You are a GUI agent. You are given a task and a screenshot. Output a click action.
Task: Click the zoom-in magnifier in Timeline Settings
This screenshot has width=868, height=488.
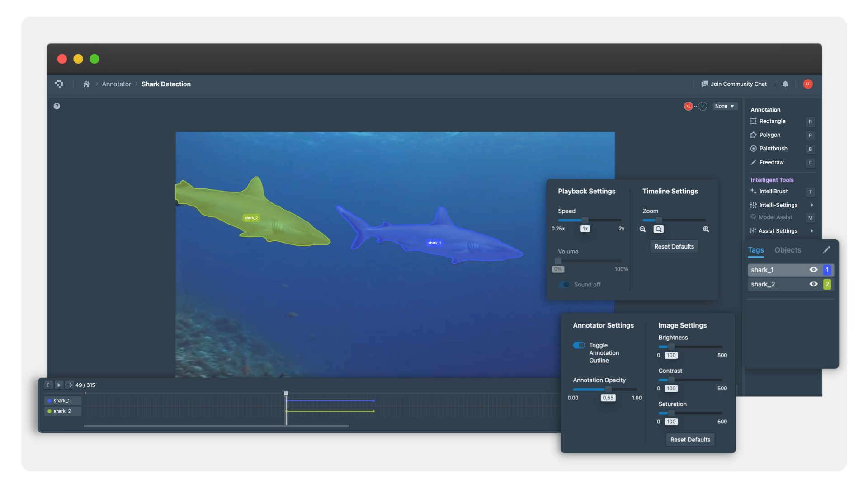pos(706,229)
